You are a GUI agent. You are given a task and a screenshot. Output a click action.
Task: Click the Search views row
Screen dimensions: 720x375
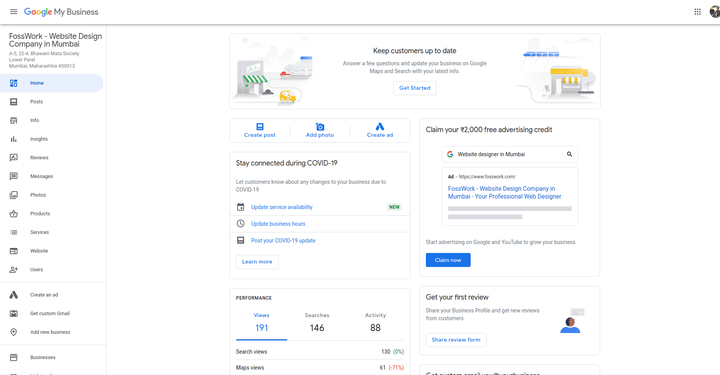pyautogui.click(x=320, y=352)
